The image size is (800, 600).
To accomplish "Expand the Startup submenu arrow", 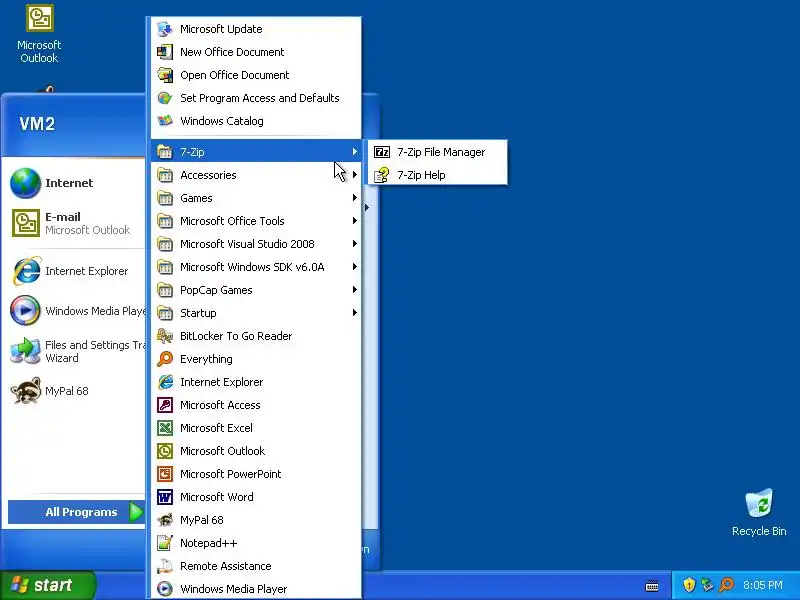I will tap(355, 313).
